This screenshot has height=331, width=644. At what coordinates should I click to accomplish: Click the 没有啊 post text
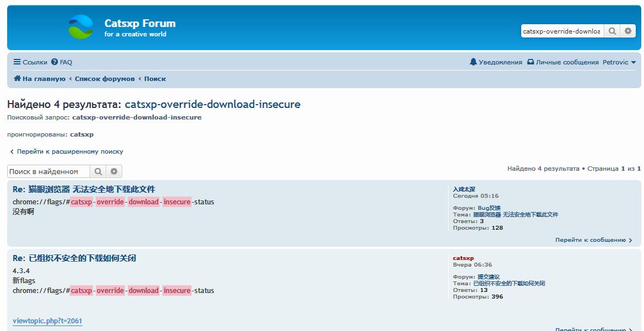pos(24,211)
